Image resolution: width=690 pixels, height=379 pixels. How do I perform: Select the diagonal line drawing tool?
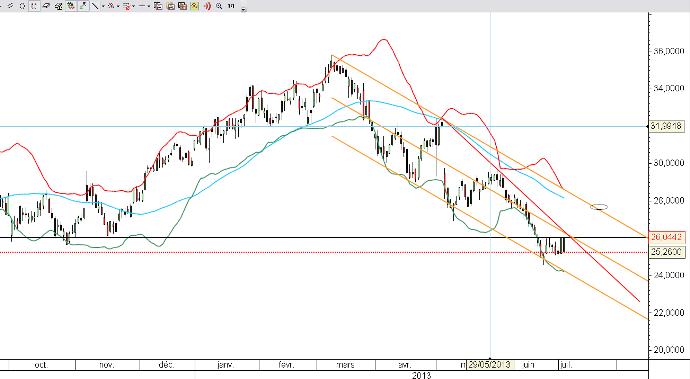click(95, 6)
